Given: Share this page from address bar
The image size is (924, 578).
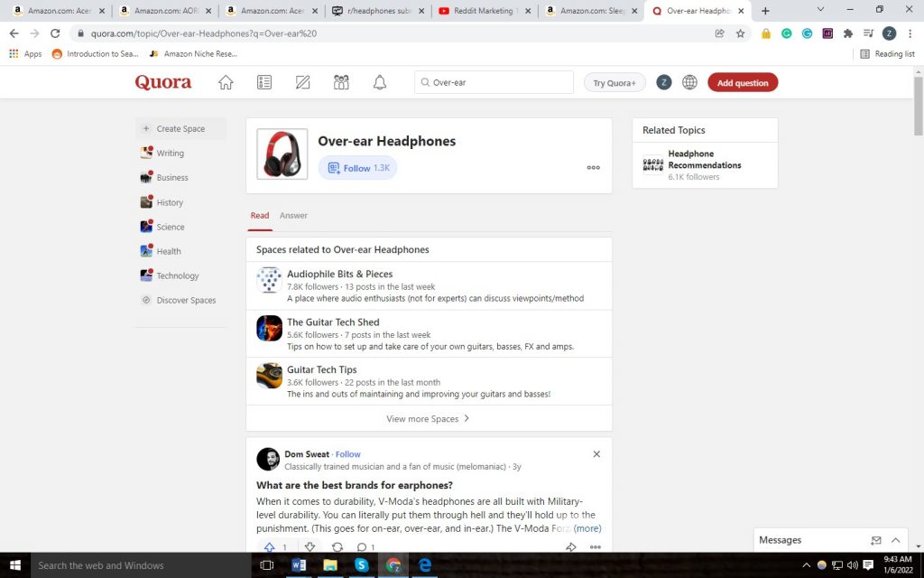Looking at the screenshot, I should tap(719, 33).
